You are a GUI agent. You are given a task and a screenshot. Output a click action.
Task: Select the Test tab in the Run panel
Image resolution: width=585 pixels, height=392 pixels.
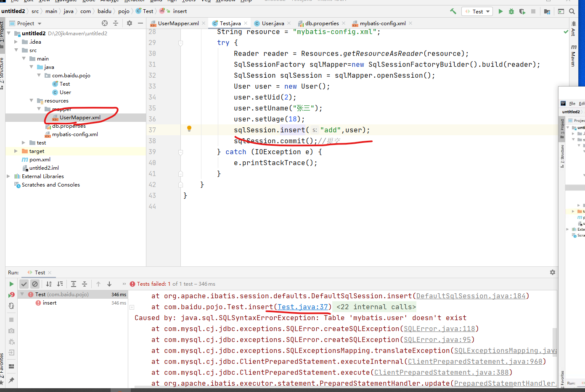point(40,272)
